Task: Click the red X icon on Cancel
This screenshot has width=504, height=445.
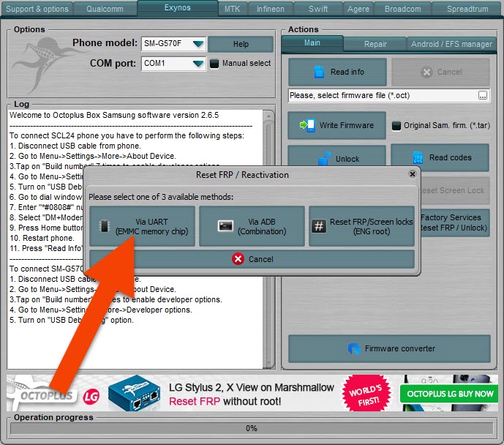Action: (238, 259)
